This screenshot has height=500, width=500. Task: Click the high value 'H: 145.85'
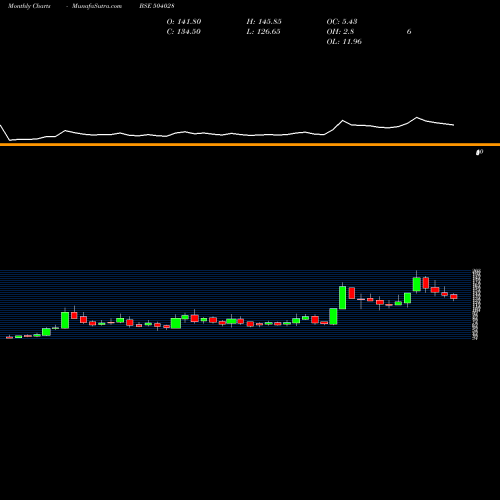(264, 22)
